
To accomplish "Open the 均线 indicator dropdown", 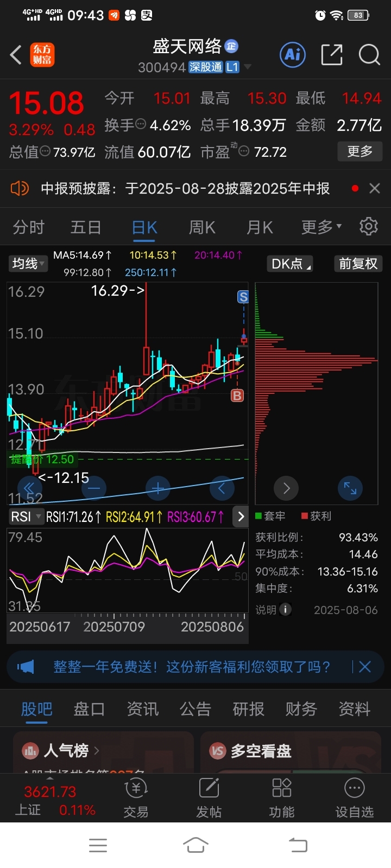I will click(x=29, y=264).
